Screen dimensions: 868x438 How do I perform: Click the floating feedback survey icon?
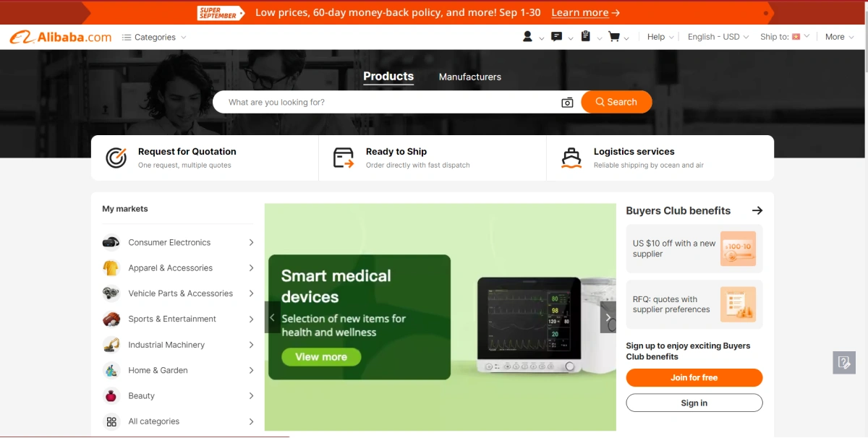tap(843, 362)
